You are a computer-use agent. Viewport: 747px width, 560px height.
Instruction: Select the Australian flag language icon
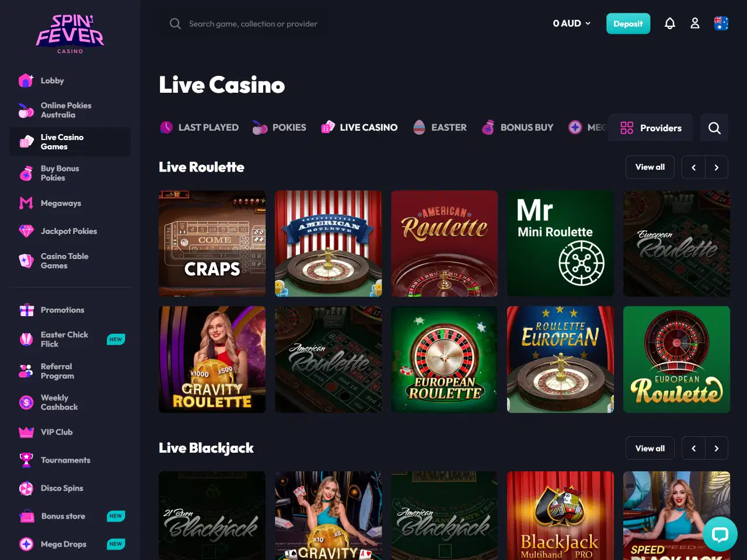pyautogui.click(x=721, y=23)
